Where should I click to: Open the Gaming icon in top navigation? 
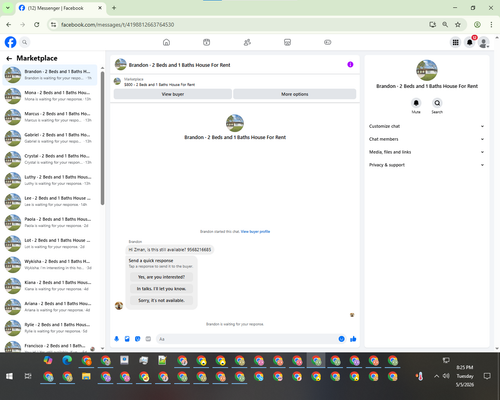328,42
